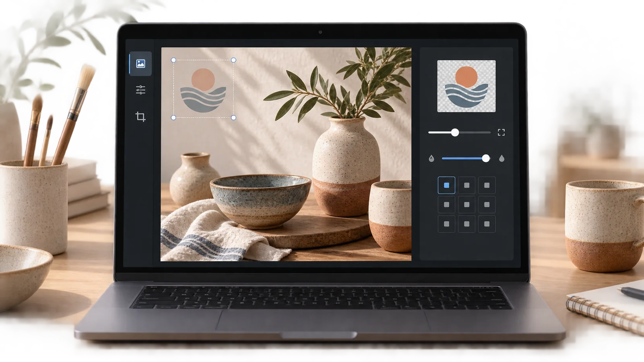The width and height of the screenshot is (644, 362).
Task: Click the bottom-right selection handle
Action: click(x=233, y=117)
